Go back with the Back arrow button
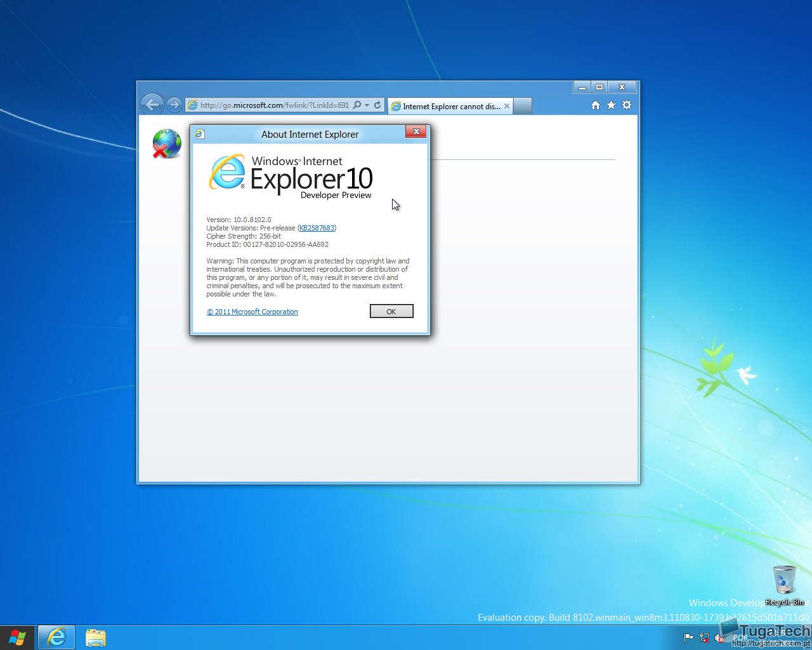Viewport: 812px width, 650px height. coord(152,104)
